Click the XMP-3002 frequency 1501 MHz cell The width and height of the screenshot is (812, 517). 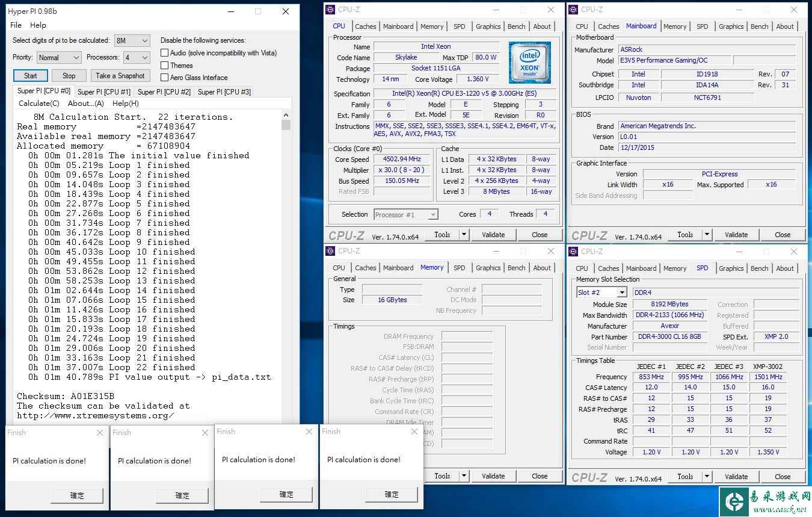point(768,377)
